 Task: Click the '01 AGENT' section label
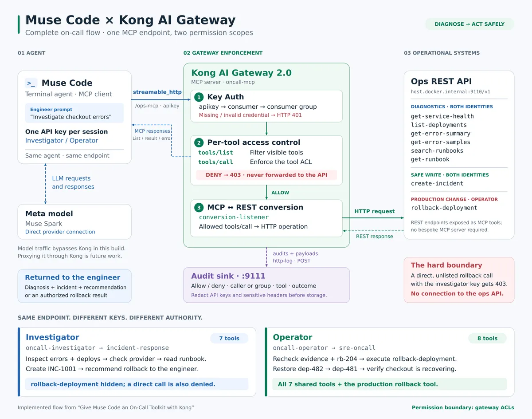pos(31,53)
